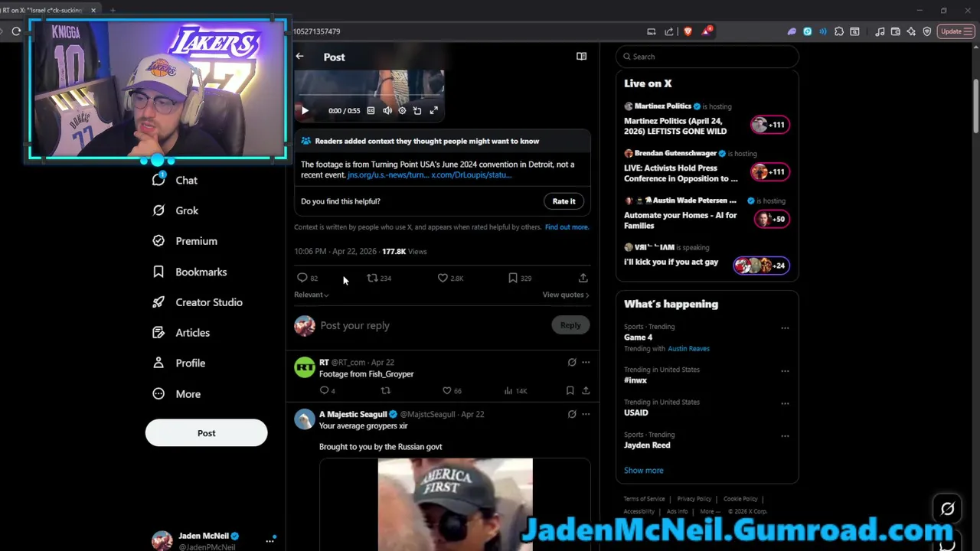
Task: Open Creator Studio in sidebar
Action: point(198,302)
